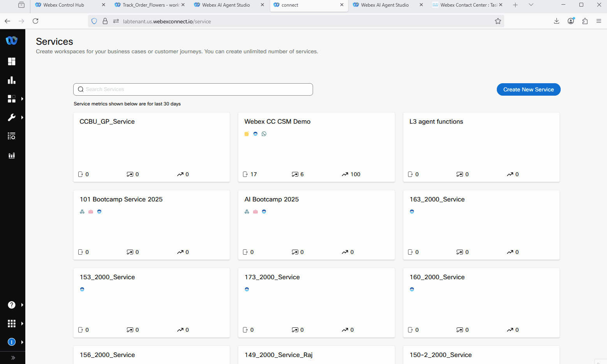Open the nine-dot app grid icon
Image resolution: width=607 pixels, height=364 pixels.
pyautogui.click(x=12, y=324)
